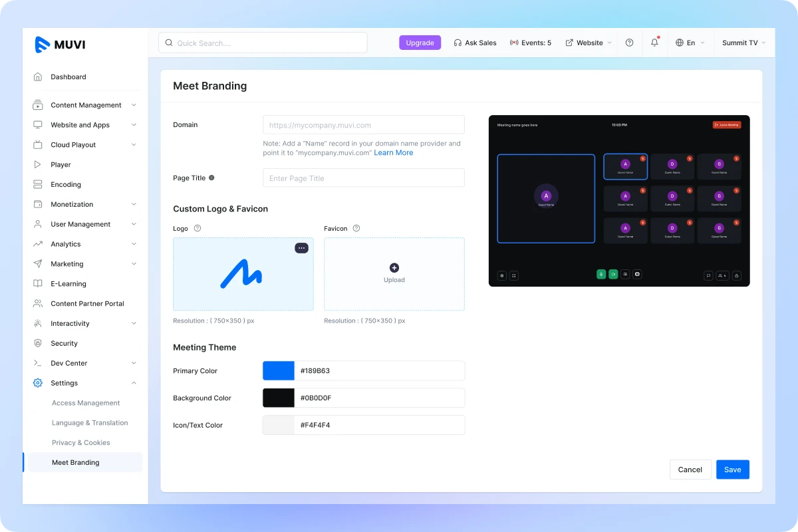
Task: Collapse the Settings section in the sidebar
Action: tap(134, 383)
